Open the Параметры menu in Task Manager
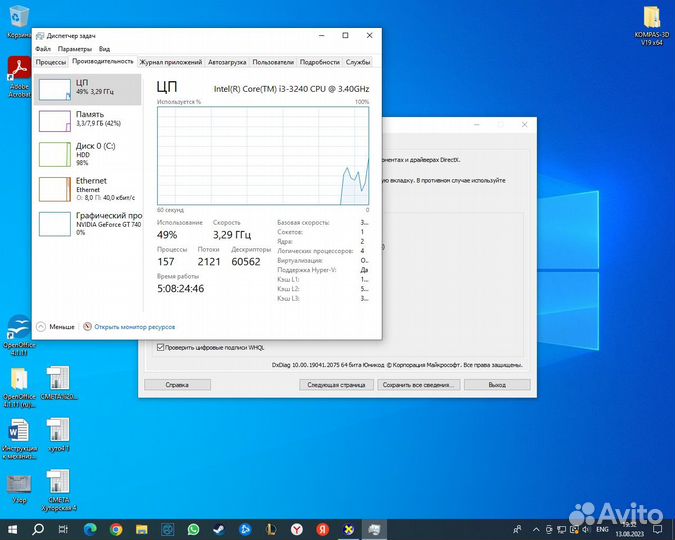 coord(75,49)
